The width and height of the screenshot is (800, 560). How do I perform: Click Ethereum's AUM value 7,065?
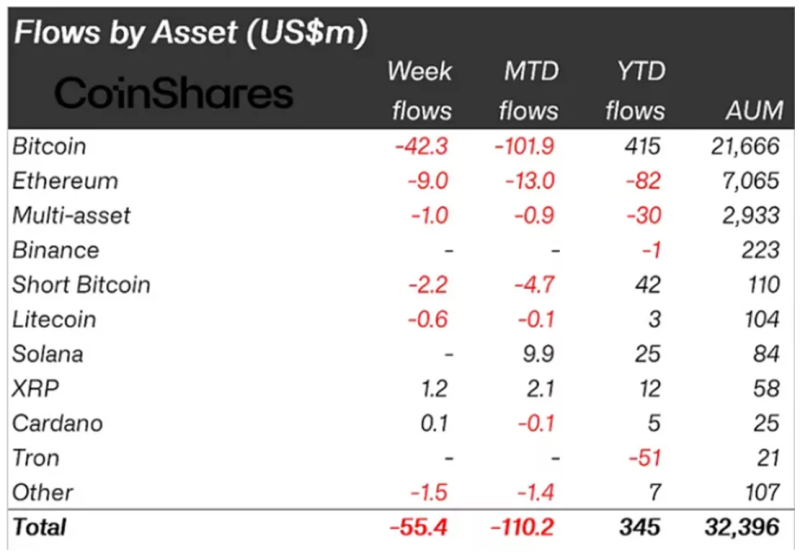[x=752, y=181]
